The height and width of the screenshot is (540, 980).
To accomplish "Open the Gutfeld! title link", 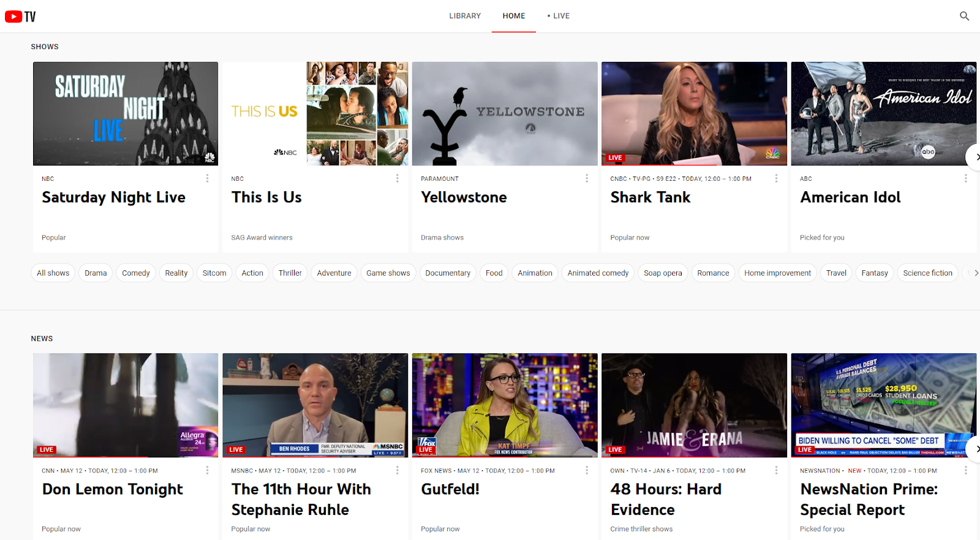I will point(450,489).
